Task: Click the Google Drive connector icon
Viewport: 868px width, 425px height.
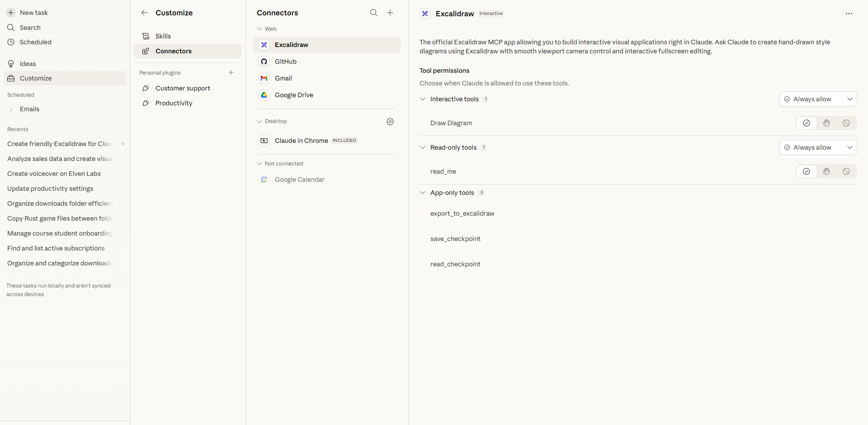Action: (x=264, y=95)
